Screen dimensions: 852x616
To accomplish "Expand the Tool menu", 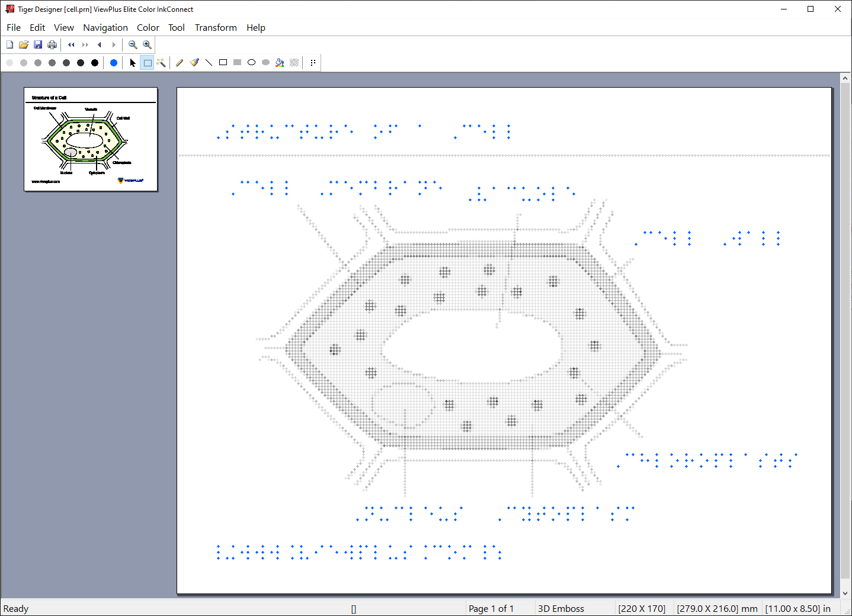I will [x=176, y=28].
